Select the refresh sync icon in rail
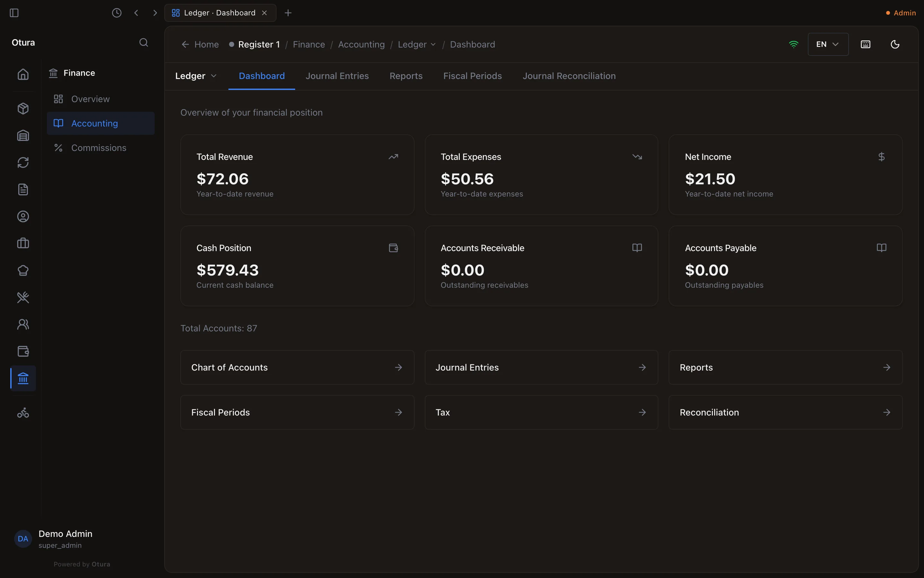Screen dimensions: 924x578 23,162
